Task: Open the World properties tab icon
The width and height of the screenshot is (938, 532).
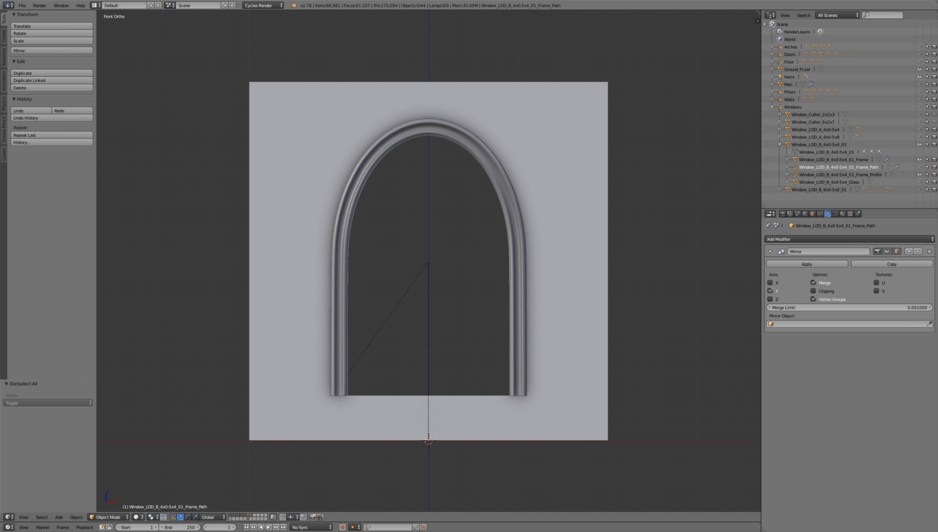Action: click(x=805, y=214)
